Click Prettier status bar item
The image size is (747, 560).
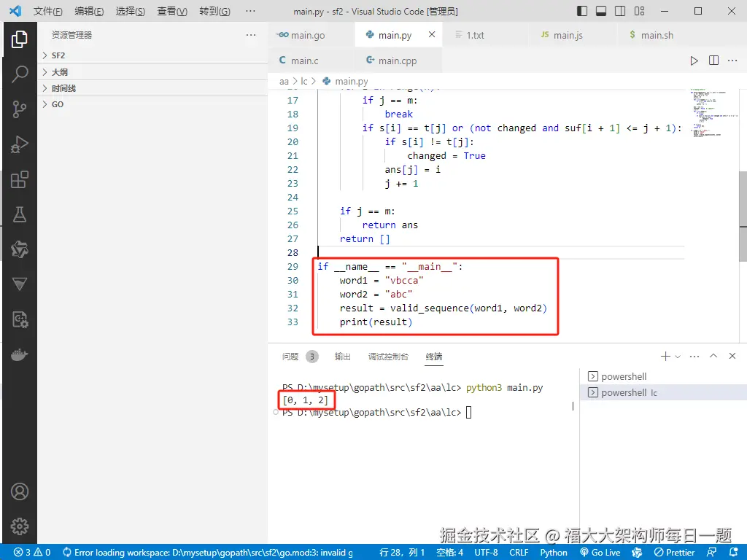[675, 553]
